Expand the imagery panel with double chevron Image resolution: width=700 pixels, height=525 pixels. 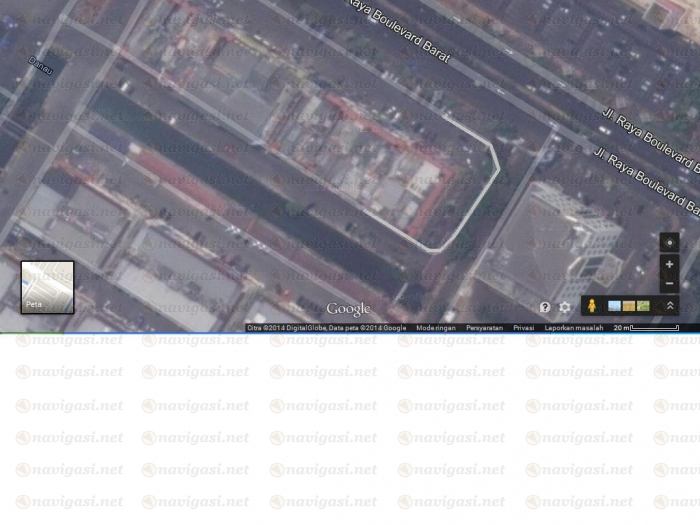pos(669,306)
